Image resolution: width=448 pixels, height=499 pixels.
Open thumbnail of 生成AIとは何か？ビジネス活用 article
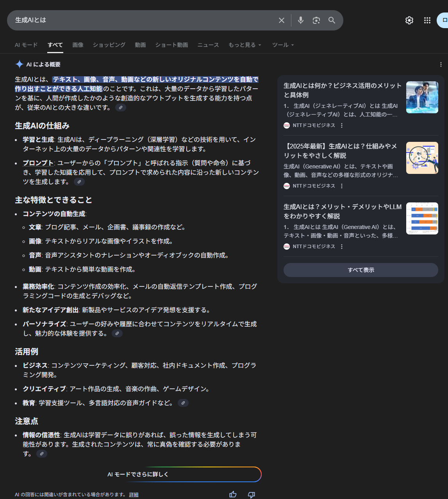(422, 97)
